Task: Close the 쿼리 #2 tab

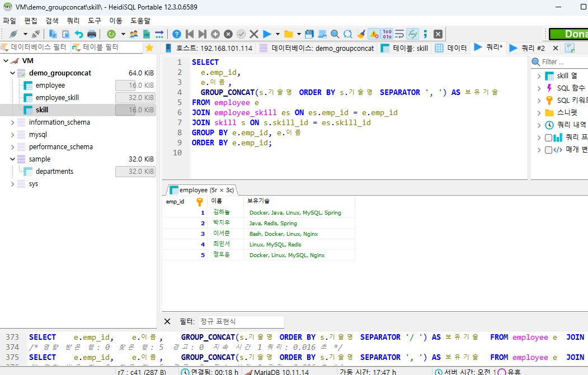Action: pos(556,48)
